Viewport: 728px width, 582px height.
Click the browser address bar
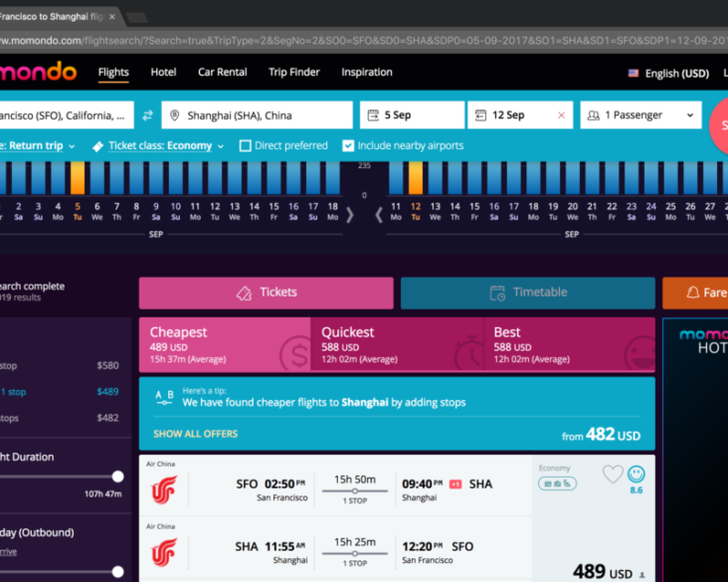point(364,41)
